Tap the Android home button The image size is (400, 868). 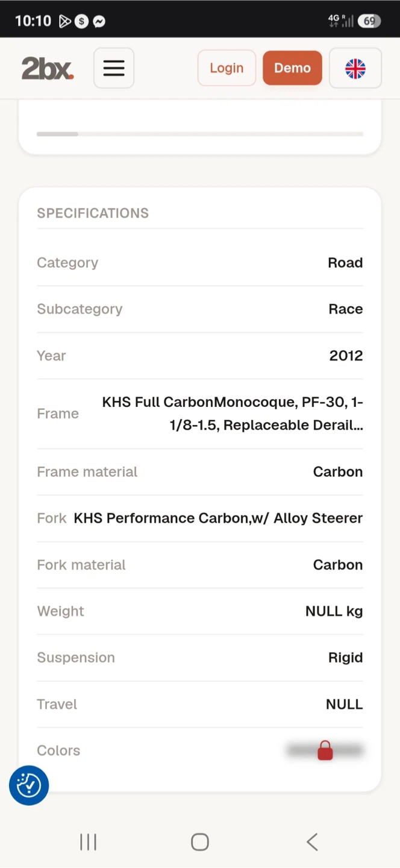(x=200, y=842)
